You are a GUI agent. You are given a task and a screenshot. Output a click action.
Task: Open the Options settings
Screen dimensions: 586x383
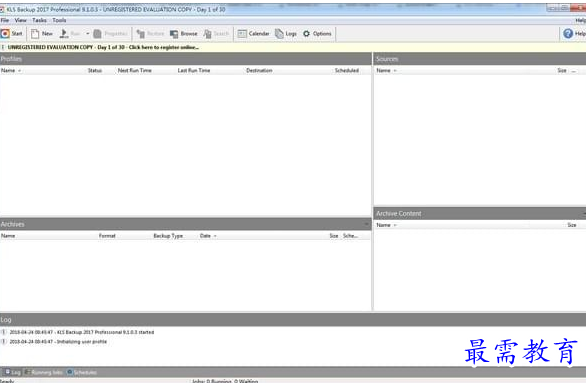click(317, 34)
